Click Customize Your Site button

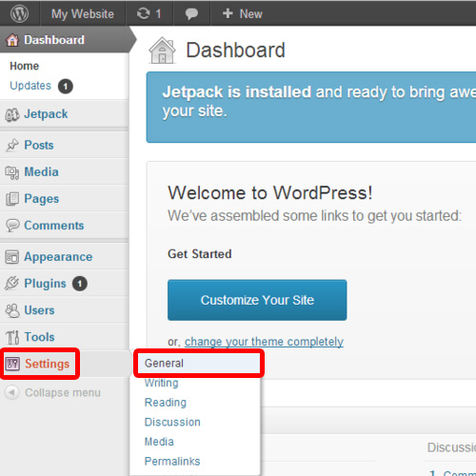click(x=257, y=300)
